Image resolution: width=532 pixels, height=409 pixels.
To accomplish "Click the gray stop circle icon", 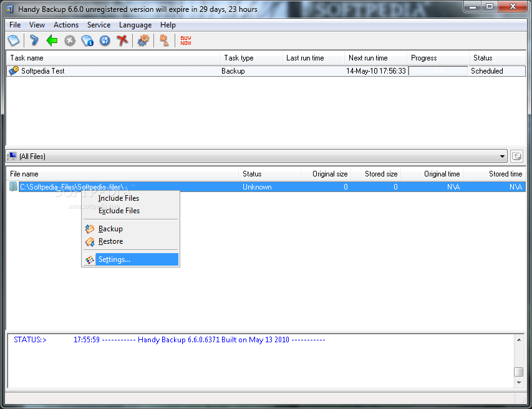I will [70, 41].
